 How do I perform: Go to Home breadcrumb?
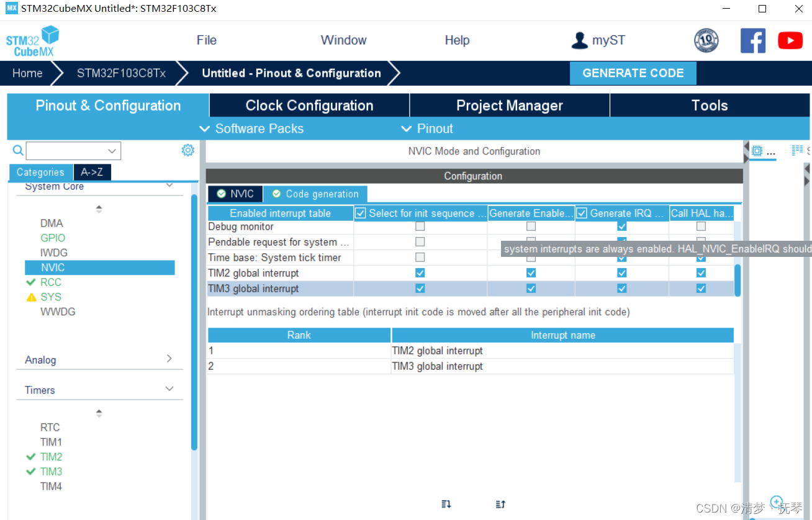pos(27,73)
